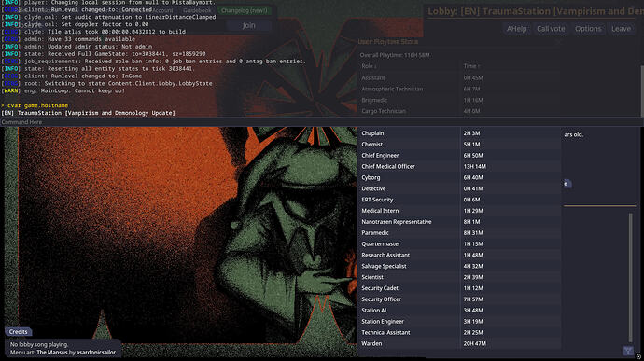Click the Join button in the lobby
Screen dimensions: 644x361
(248, 25)
